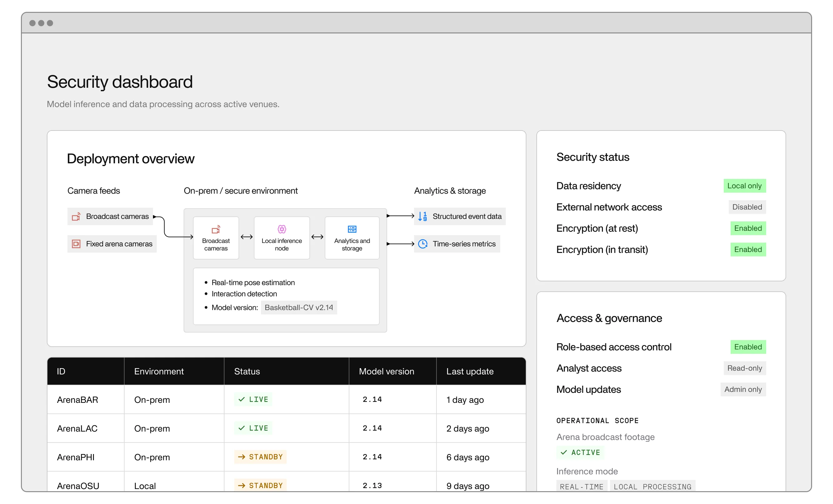Toggle External network access setting
Image resolution: width=833 pixels, height=504 pixels.
747,207
